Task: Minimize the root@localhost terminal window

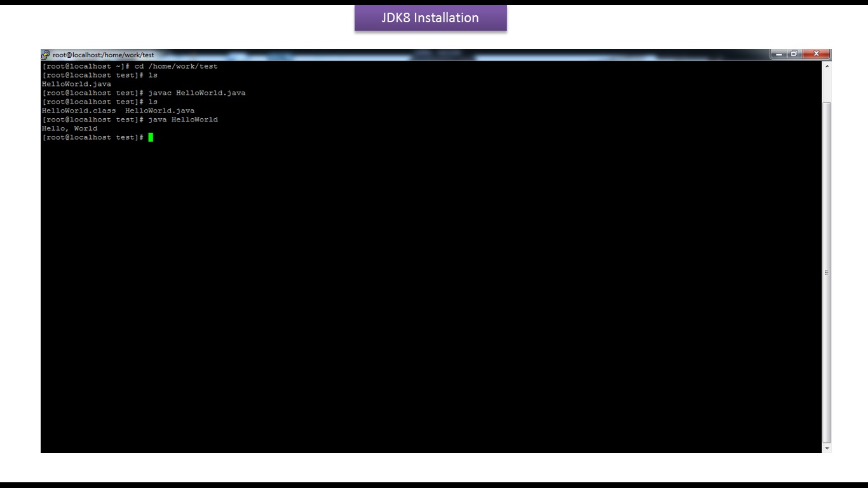Action: [779, 54]
